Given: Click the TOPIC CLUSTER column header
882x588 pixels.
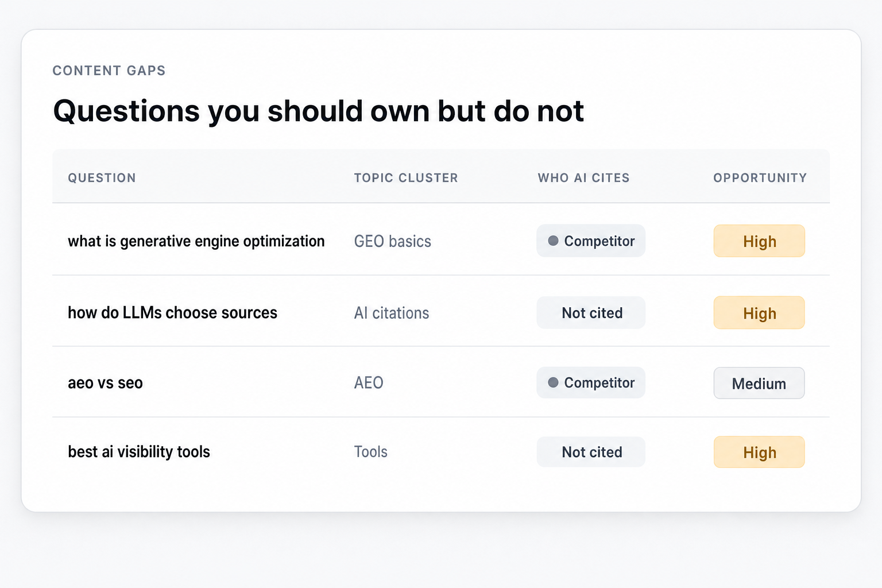Looking at the screenshot, I should pyautogui.click(x=406, y=178).
